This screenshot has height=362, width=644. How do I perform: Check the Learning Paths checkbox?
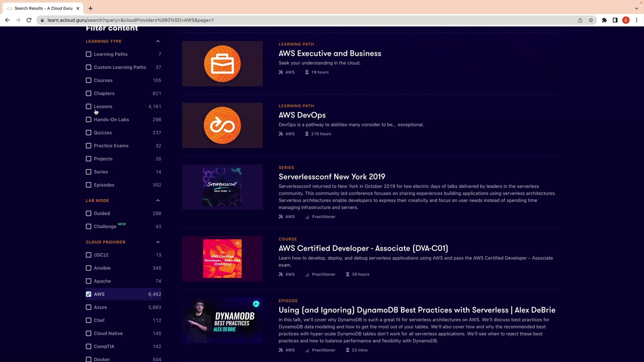point(89,54)
